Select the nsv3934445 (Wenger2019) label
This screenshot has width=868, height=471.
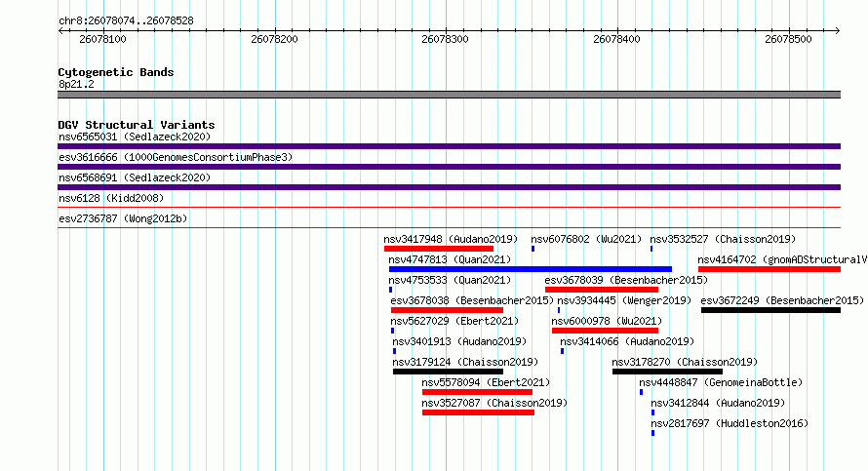624,300
